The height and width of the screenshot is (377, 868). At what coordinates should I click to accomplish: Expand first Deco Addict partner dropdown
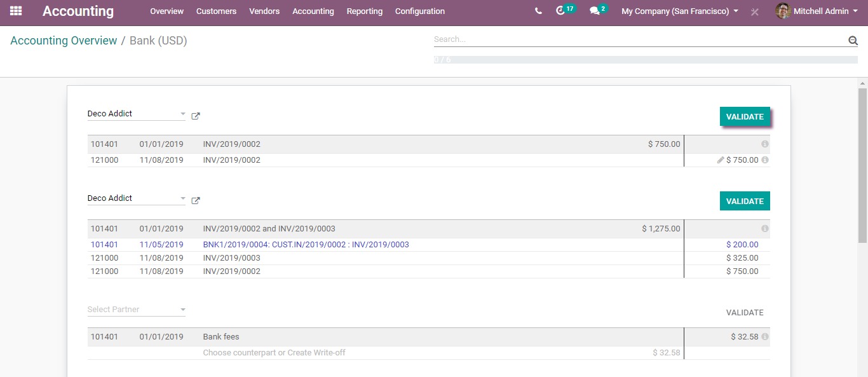183,114
